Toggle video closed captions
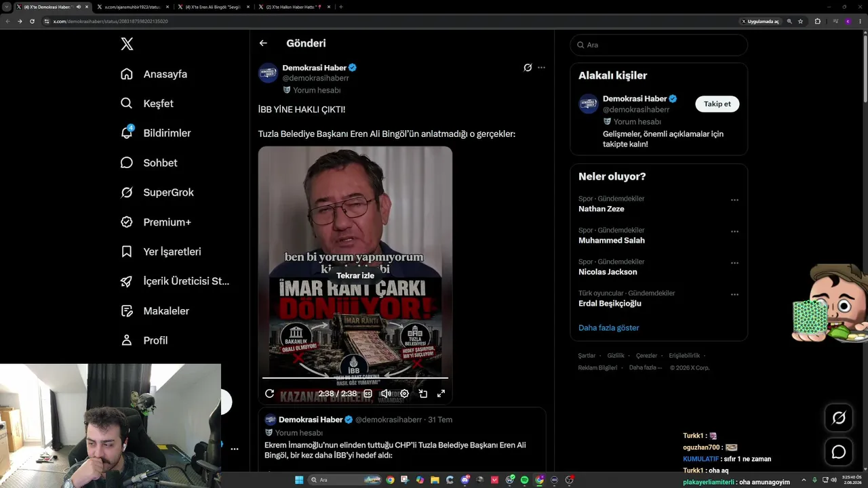The height and width of the screenshot is (488, 868). [368, 393]
